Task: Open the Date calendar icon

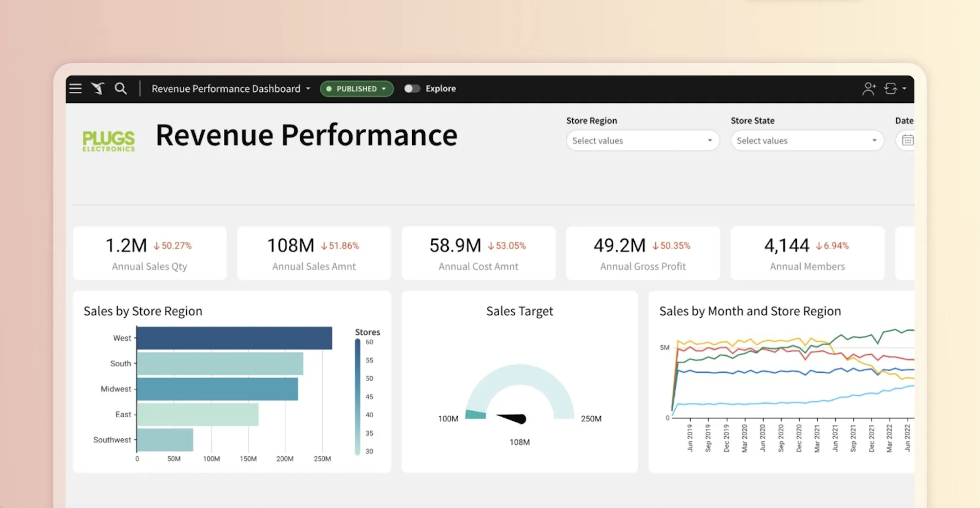Action: pyautogui.click(x=907, y=141)
